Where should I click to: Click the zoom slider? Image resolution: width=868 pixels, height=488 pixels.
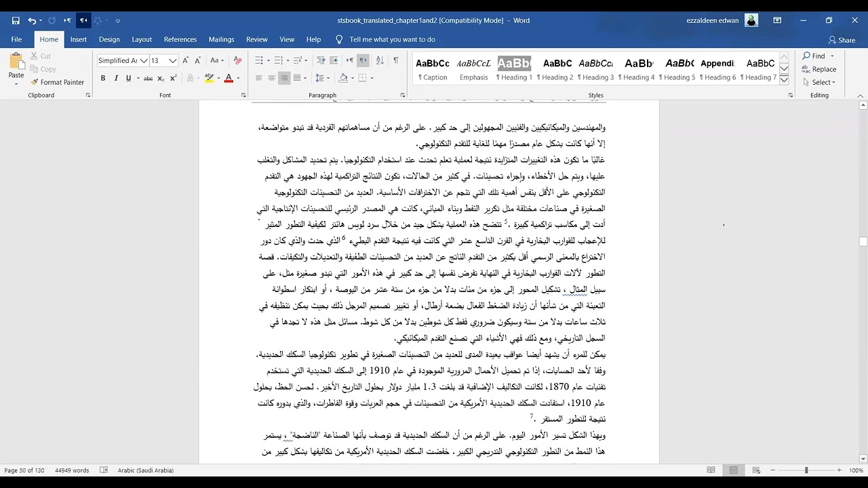(x=806, y=470)
